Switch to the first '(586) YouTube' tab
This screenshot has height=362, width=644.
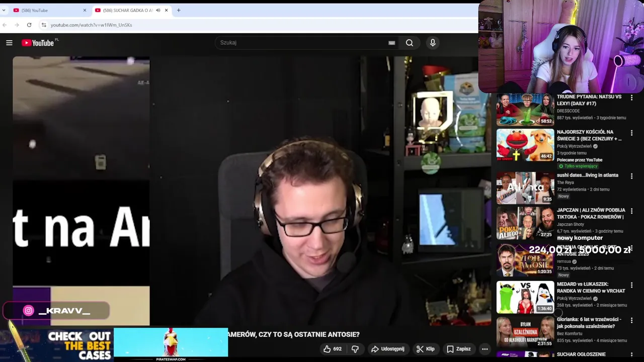(49, 10)
